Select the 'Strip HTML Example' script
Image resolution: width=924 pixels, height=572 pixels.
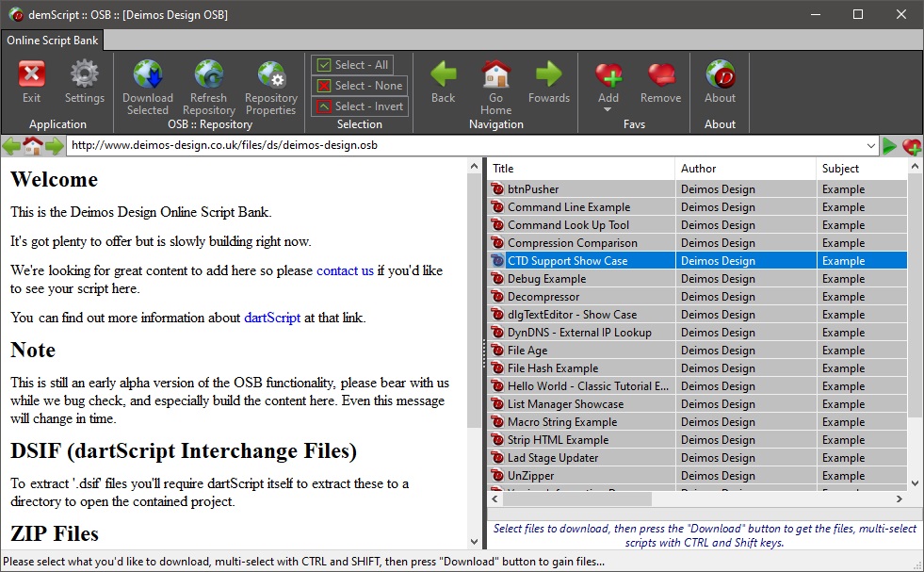[697, 439]
